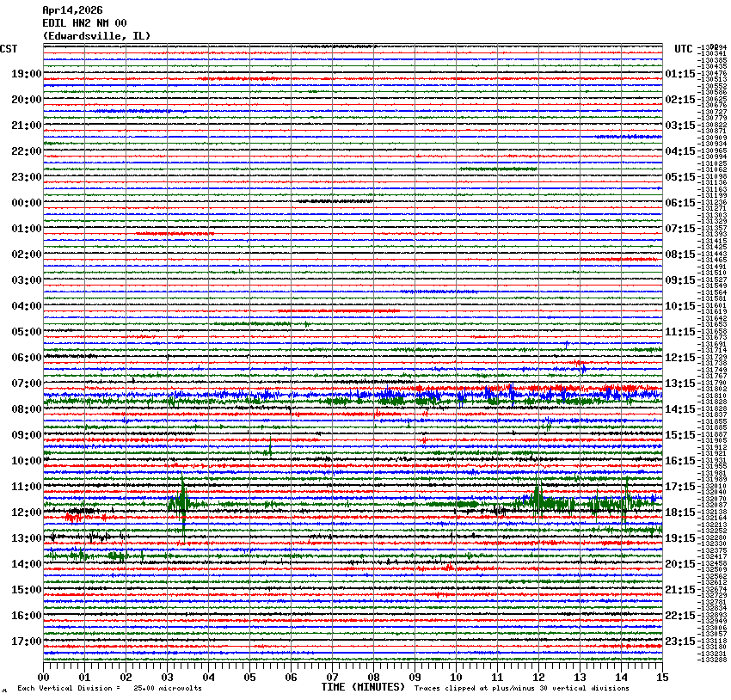Select the 19:00 CST time label

coord(27,74)
